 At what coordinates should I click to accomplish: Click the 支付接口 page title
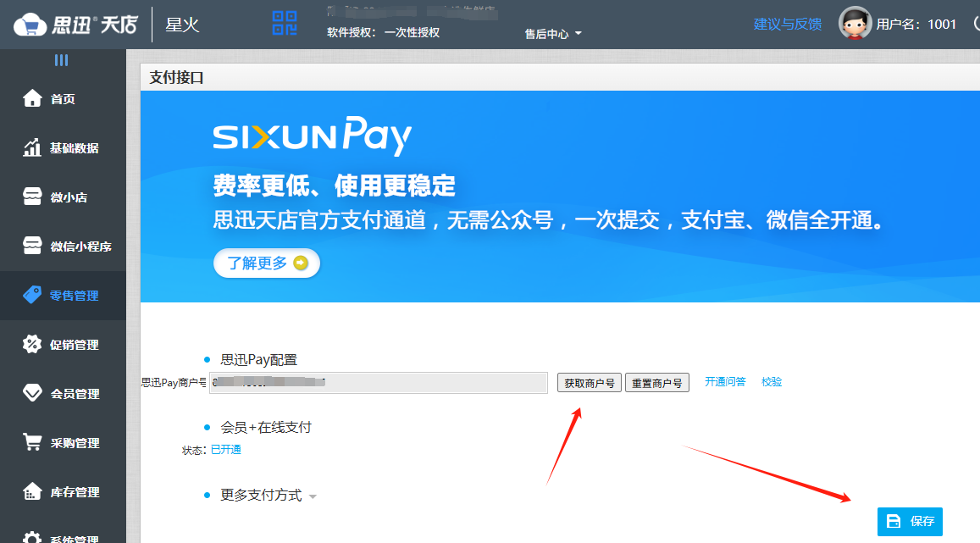(177, 77)
